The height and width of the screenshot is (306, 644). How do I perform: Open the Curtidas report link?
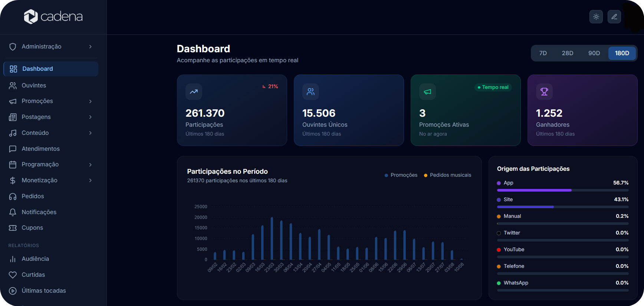tap(51, 275)
